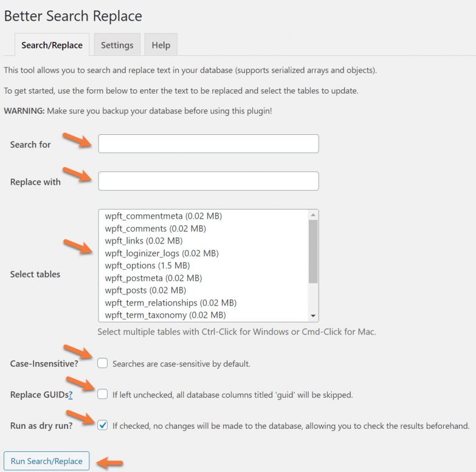Image resolution: width=476 pixels, height=472 pixels.
Task: Click the table list scroll down arrow
Action: 313,316
